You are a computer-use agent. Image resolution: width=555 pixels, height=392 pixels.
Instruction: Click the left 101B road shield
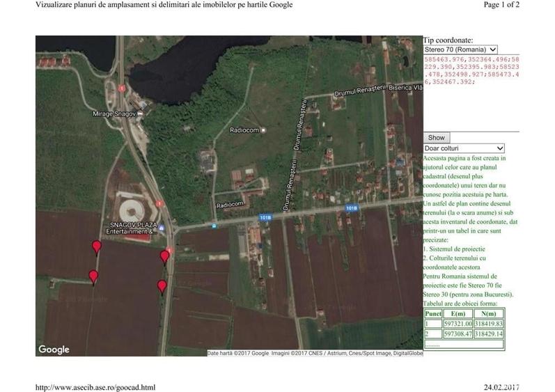pos(265,217)
